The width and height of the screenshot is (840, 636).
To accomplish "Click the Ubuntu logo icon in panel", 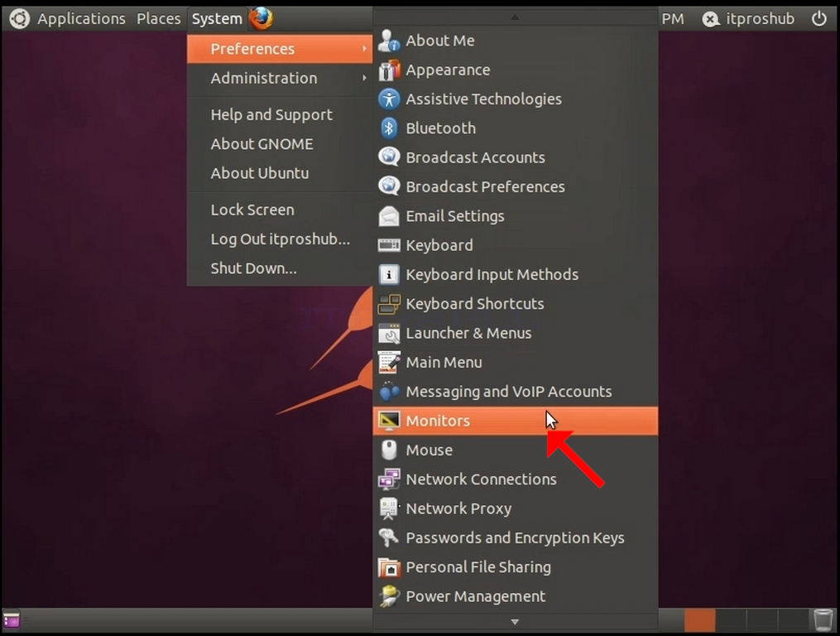I will click(19, 19).
